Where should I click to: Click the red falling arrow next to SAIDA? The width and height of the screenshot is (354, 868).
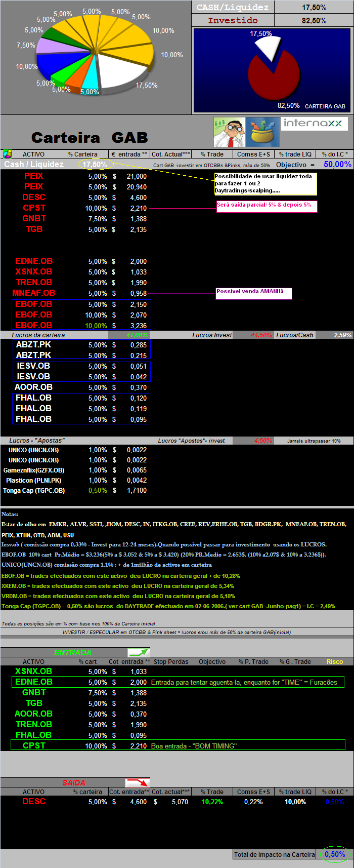[x=138, y=782]
